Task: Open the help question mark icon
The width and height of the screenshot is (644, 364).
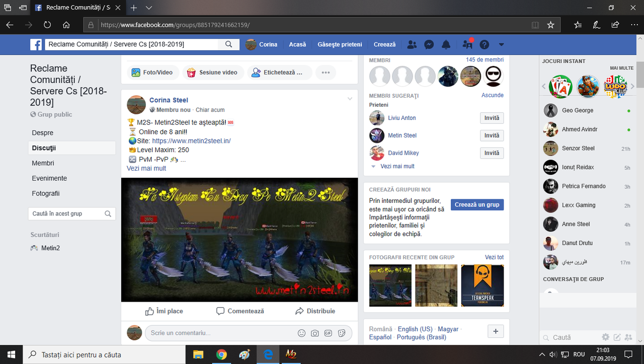Action: pos(484,44)
